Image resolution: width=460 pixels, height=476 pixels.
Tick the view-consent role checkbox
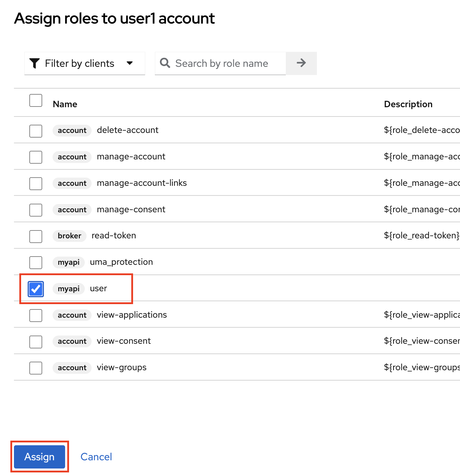coord(36,342)
